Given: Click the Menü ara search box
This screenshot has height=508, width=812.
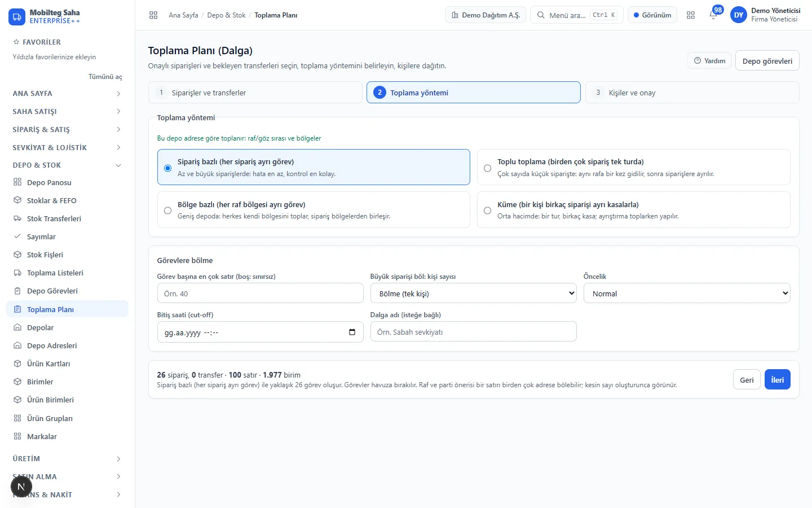Looking at the screenshot, I should 576,15.
